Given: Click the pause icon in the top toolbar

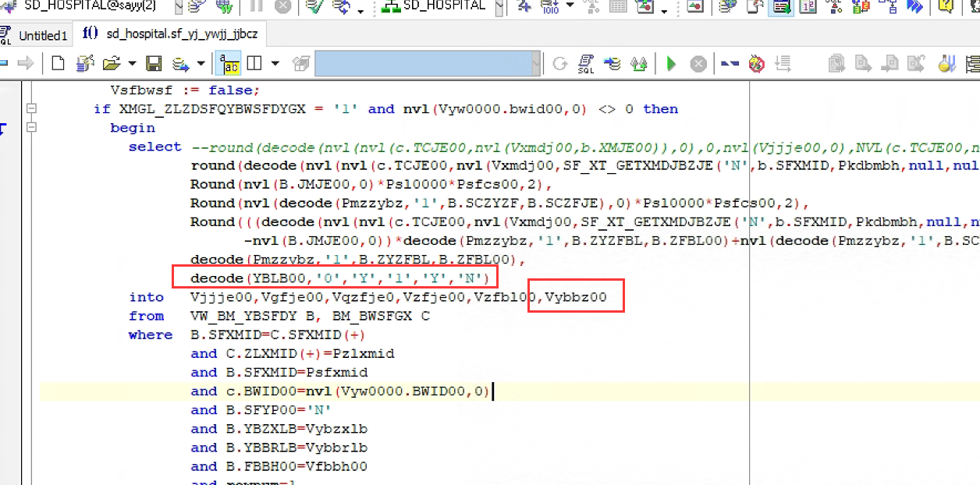Looking at the screenshot, I should 257,7.
